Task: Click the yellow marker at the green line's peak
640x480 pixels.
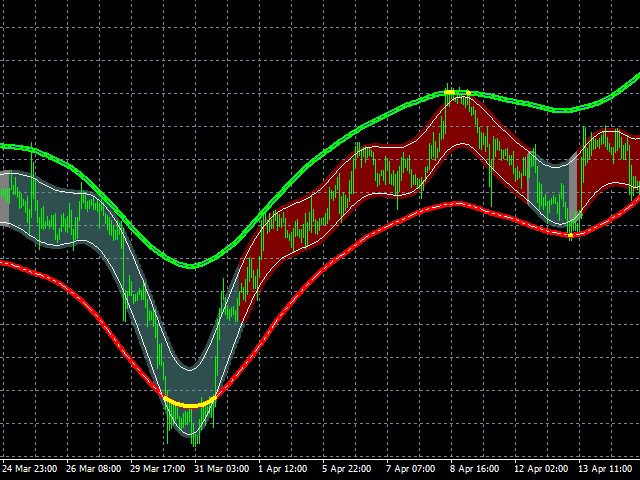Action: (x=451, y=92)
